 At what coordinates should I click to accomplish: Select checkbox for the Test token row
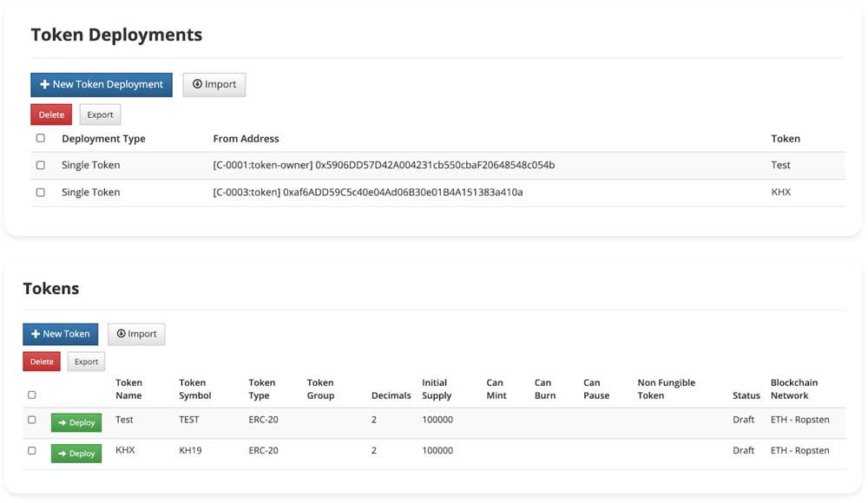(31, 420)
